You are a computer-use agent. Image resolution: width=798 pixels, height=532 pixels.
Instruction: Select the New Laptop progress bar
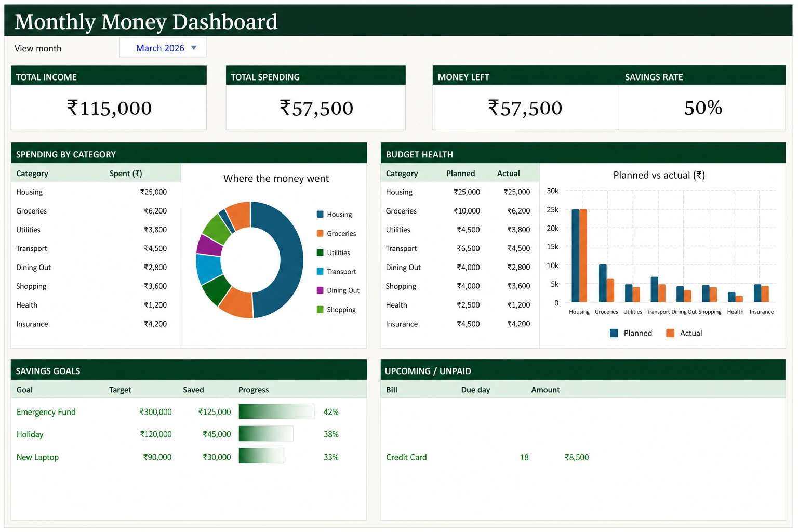pyautogui.click(x=261, y=456)
